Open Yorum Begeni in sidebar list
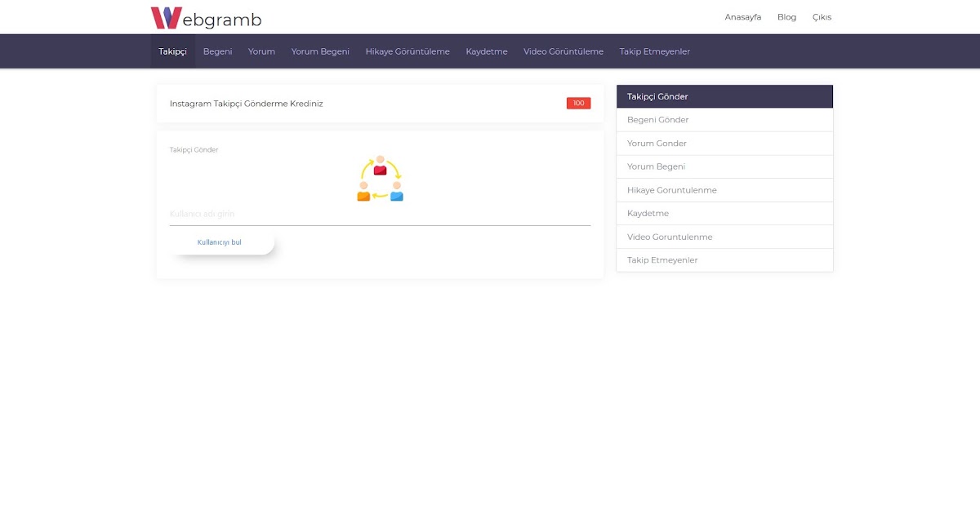 pos(724,166)
